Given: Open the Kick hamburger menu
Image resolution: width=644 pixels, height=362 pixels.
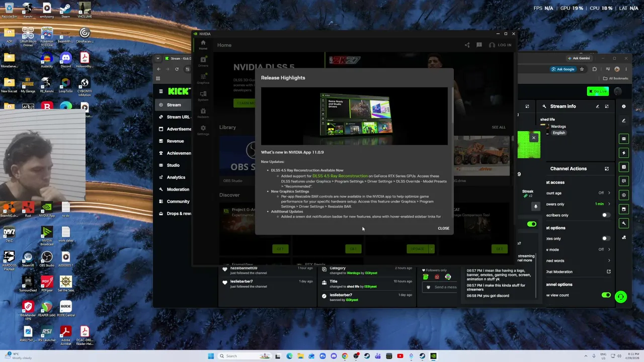Looking at the screenshot, I should click(161, 91).
